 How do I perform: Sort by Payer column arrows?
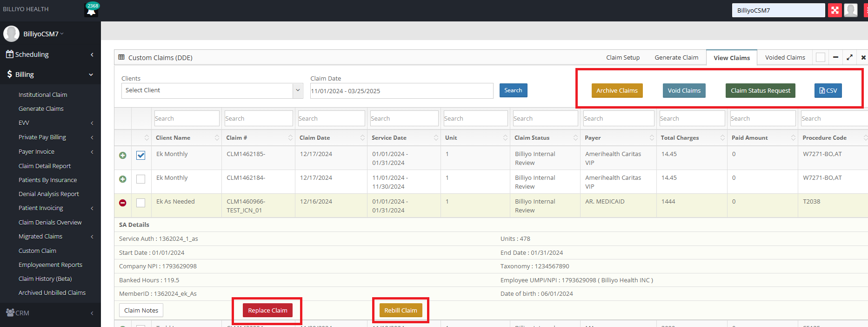(x=652, y=137)
